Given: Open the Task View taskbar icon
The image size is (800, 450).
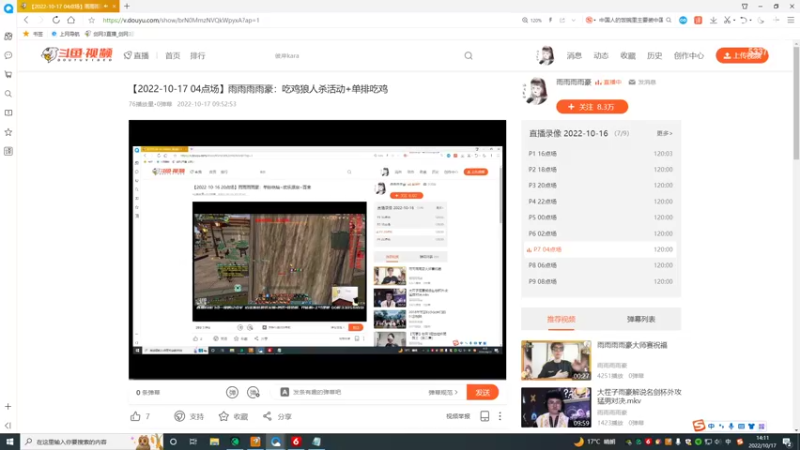Looking at the screenshot, I should (193, 441).
